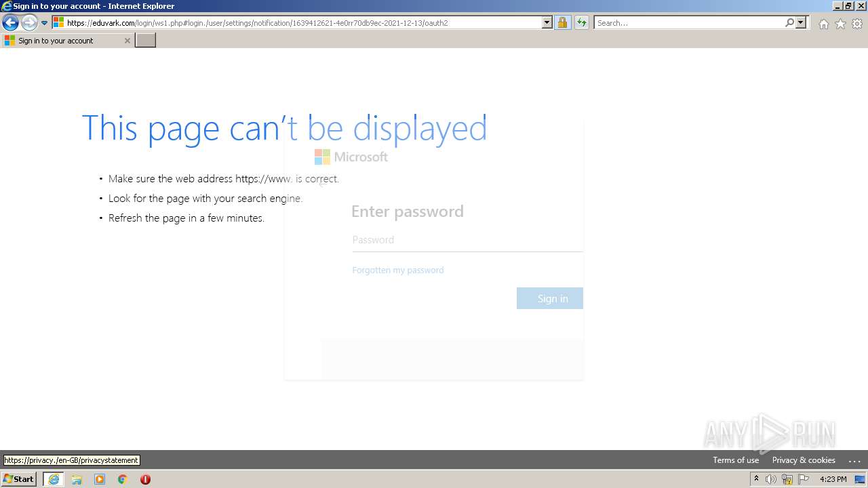
Task: Click the site favicon in address bar
Action: (x=58, y=23)
